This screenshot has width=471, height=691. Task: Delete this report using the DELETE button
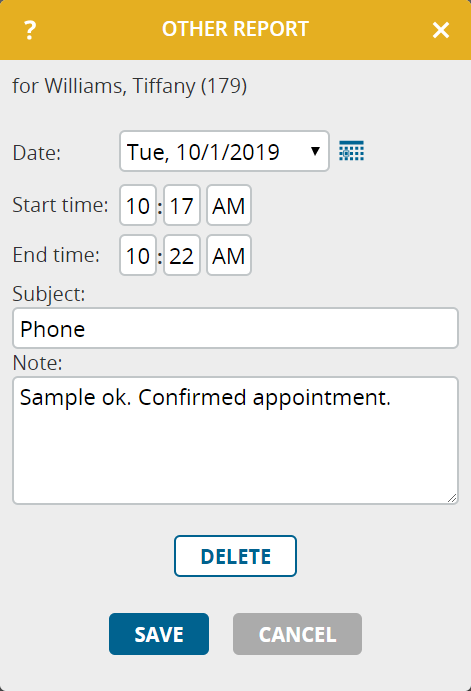(x=235, y=556)
